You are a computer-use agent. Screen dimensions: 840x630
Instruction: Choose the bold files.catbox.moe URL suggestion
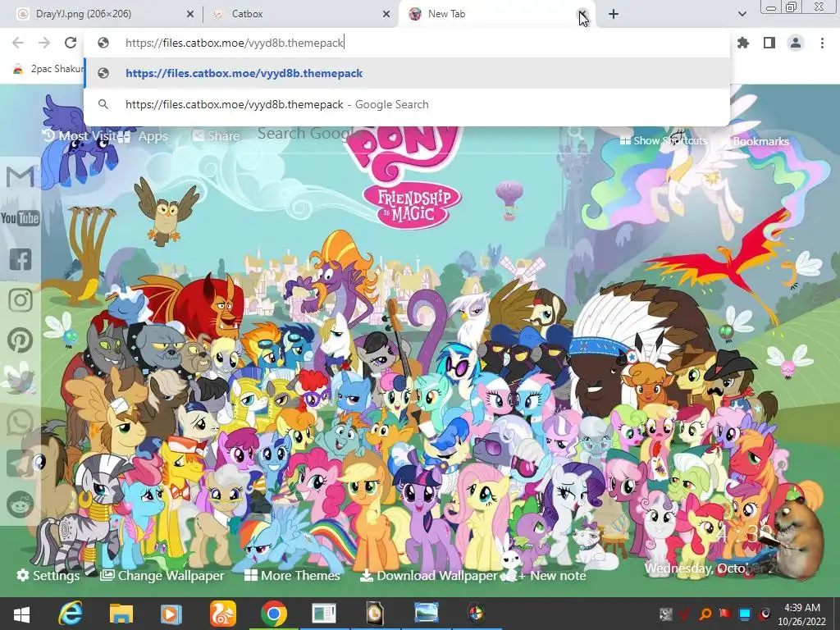tap(407, 73)
